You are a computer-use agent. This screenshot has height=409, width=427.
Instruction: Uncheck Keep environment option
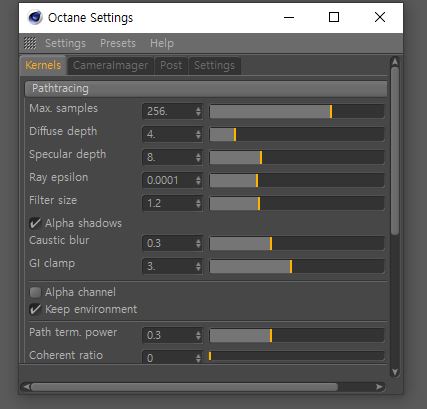[35, 309]
